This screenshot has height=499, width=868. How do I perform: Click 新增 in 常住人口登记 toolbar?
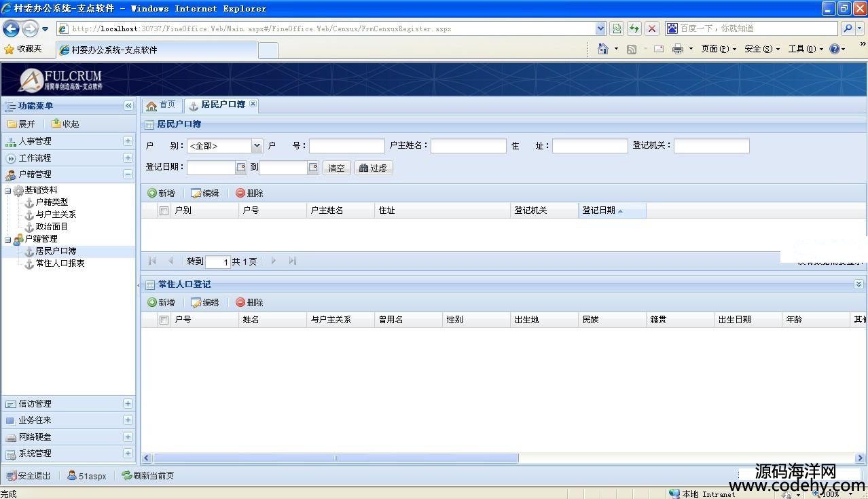161,303
